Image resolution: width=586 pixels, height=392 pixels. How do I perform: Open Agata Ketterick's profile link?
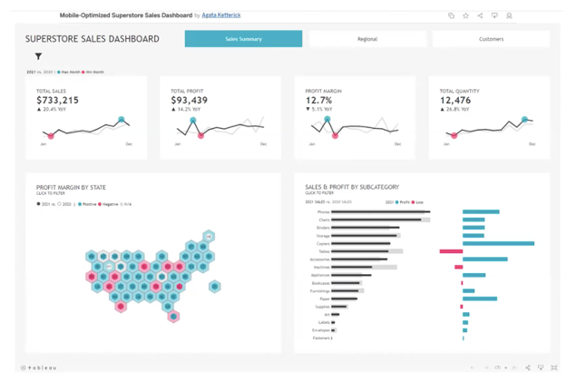point(221,15)
